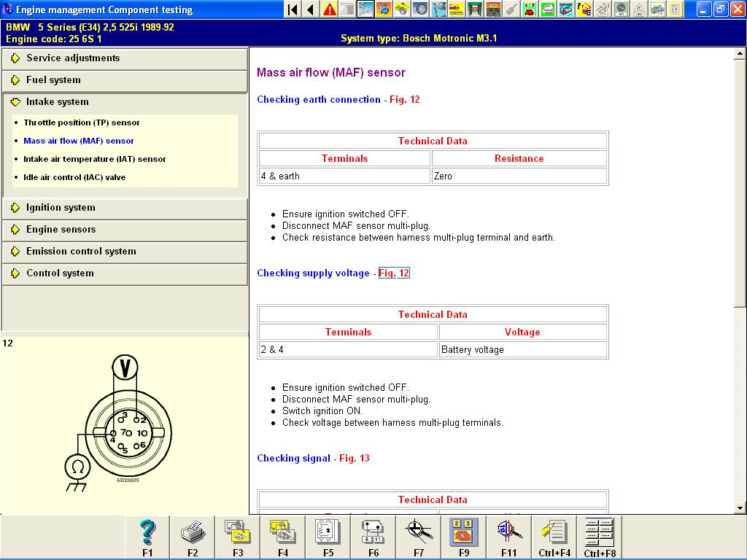Screen dimensions: 747x560
Task: Select the wrench service toolbar icon
Action: pyautogui.click(x=366, y=9)
